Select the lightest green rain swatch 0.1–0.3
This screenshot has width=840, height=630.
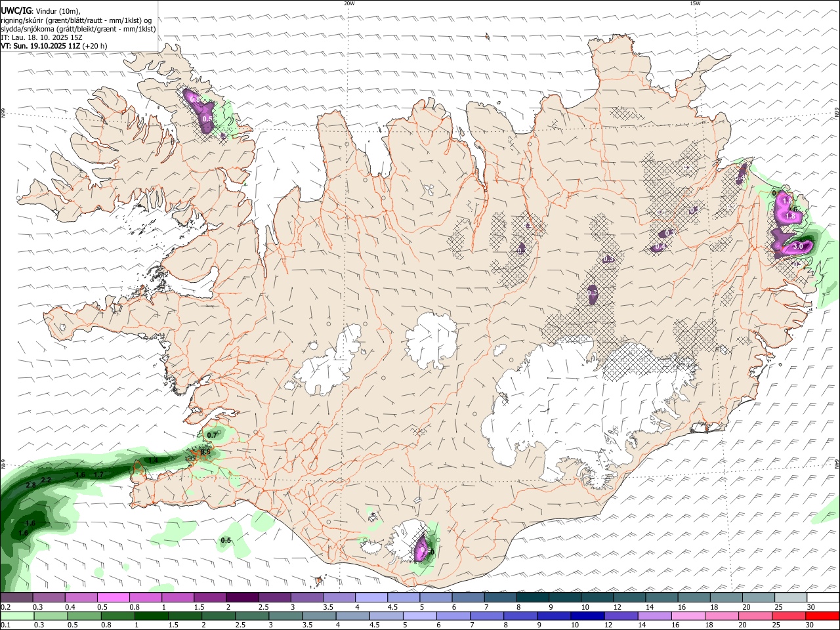pyautogui.click(x=17, y=616)
